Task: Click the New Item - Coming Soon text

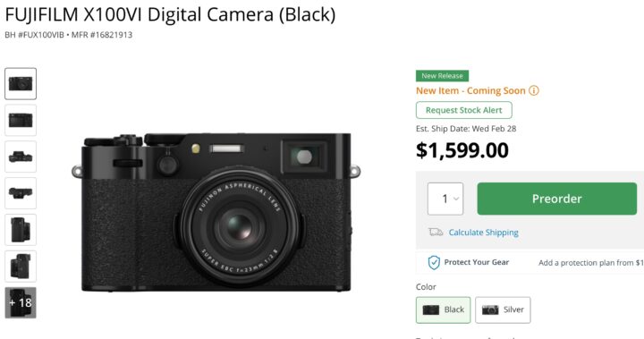Action: coord(470,91)
